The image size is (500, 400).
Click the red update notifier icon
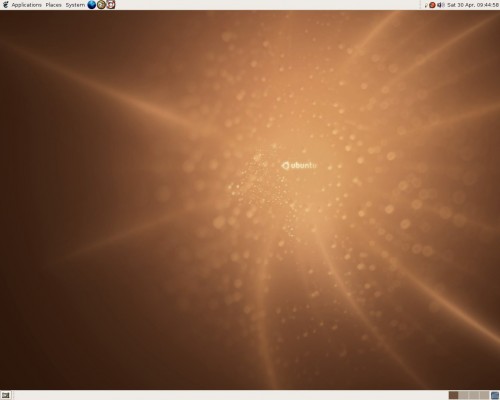click(x=432, y=5)
